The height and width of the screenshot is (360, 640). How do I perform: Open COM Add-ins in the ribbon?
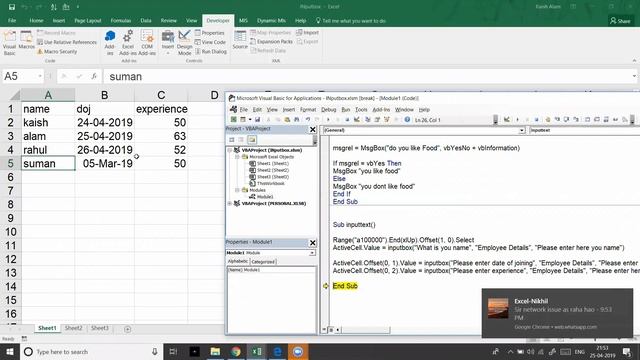click(x=147, y=42)
